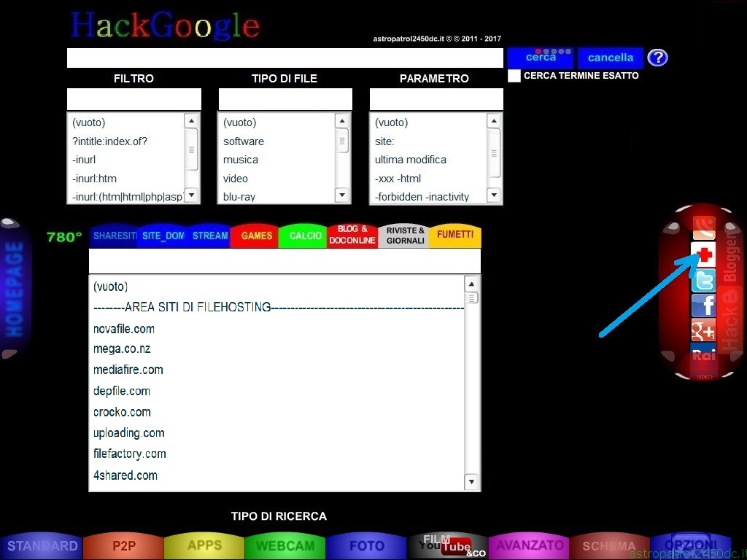747x560 pixels.
Task: Open the OPZIONI tab
Action: pyautogui.click(x=690, y=545)
